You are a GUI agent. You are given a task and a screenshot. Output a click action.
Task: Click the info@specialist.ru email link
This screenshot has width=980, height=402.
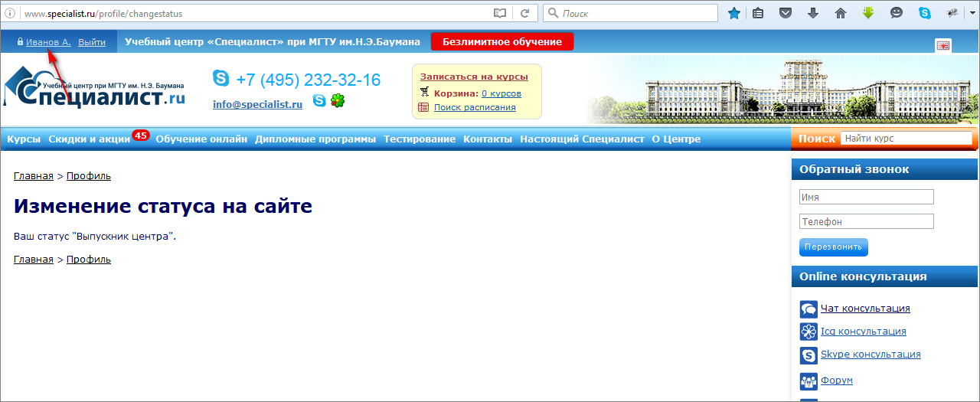pos(257,105)
